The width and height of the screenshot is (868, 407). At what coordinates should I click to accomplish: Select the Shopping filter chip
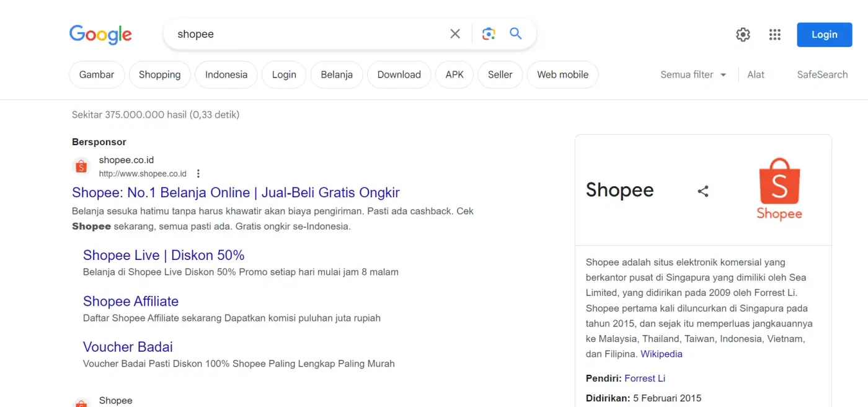click(160, 74)
